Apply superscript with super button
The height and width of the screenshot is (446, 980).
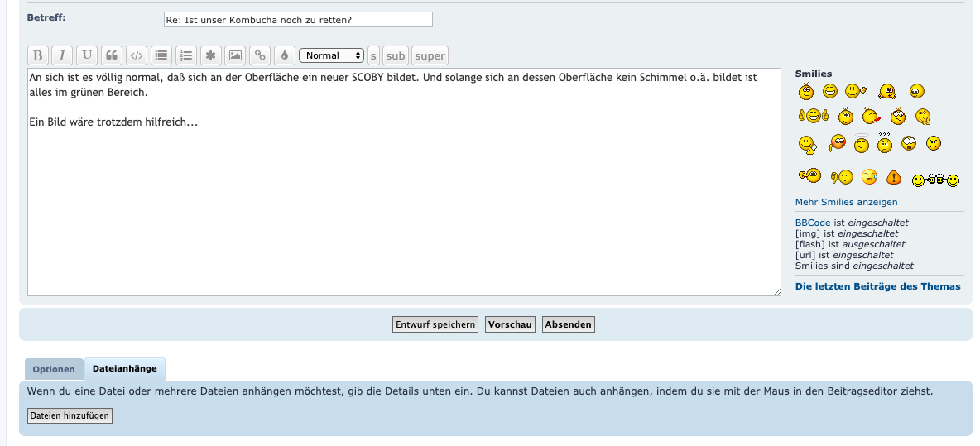click(x=430, y=55)
